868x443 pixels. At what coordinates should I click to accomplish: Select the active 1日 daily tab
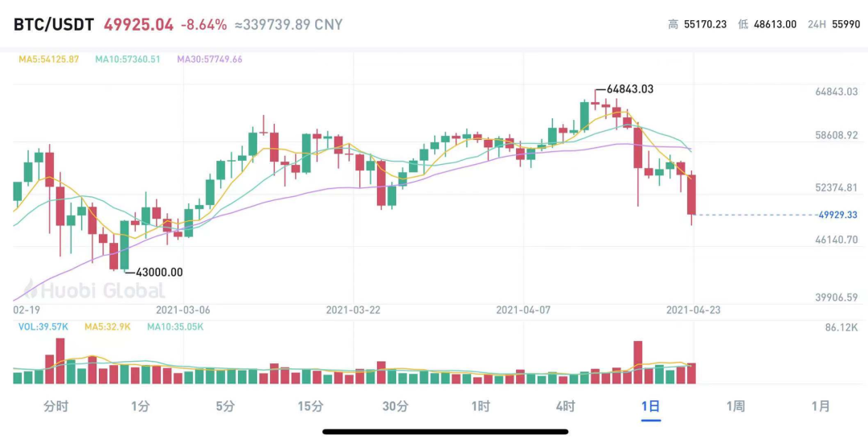point(650,407)
